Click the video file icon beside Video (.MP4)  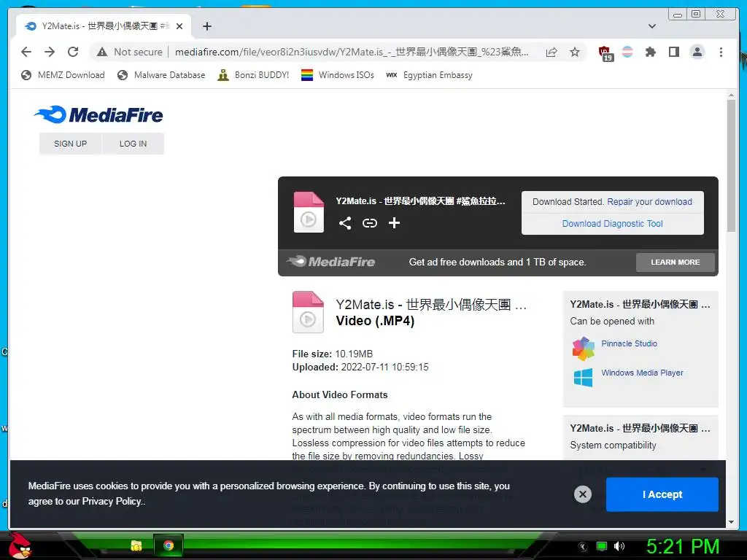click(308, 312)
